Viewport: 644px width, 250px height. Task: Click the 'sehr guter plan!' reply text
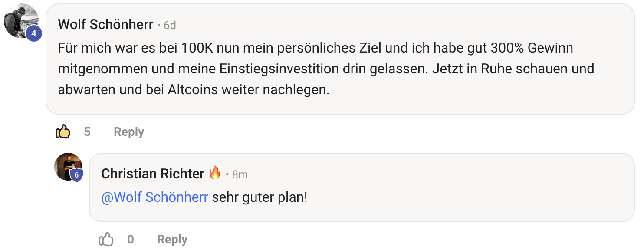[260, 197]
